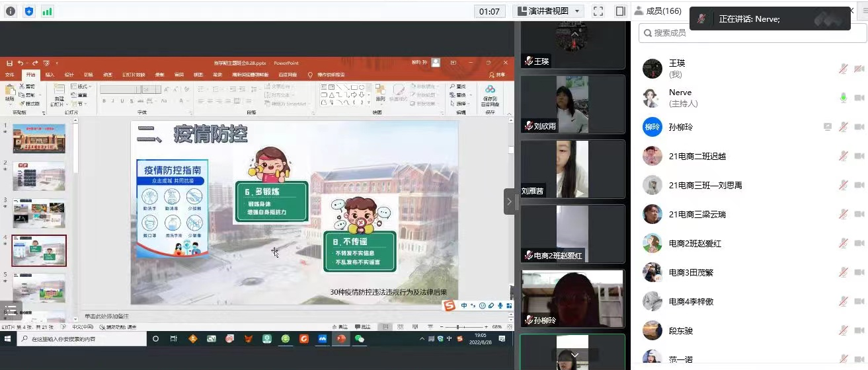Click the 粘贴 paste icon in the ribbon

click(x=9, y=91)
